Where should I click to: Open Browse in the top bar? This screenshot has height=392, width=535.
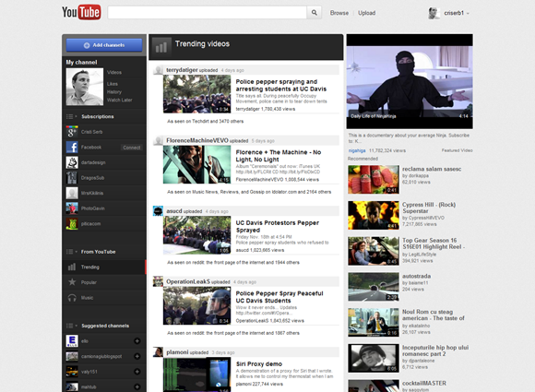click(339, 13)
